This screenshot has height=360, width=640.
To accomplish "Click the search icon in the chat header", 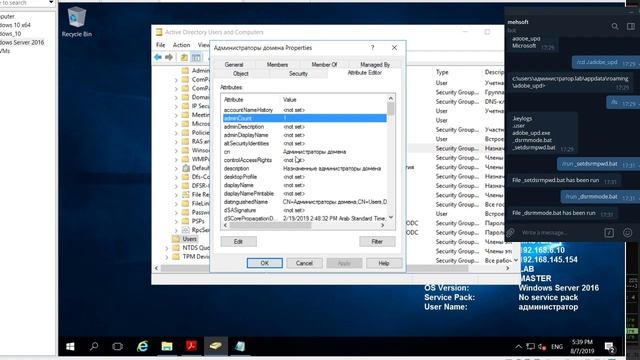I will pyautogui.click(x=615, y=27).
